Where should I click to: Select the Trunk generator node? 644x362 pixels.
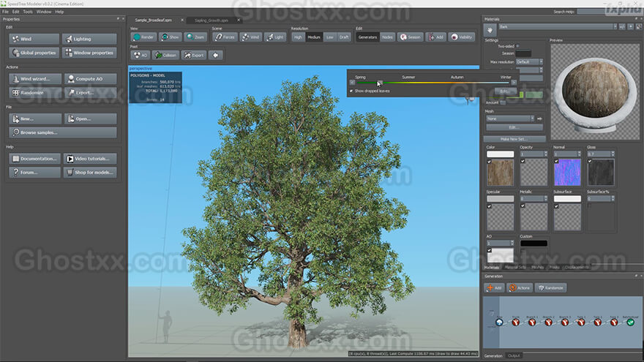[x=515, y=323]
